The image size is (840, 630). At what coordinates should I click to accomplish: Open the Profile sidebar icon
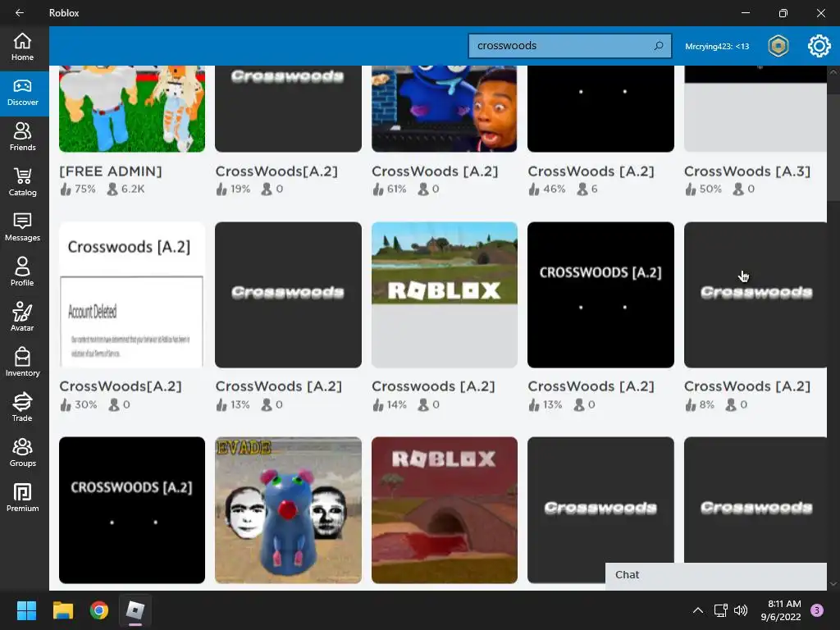(22, 272)
